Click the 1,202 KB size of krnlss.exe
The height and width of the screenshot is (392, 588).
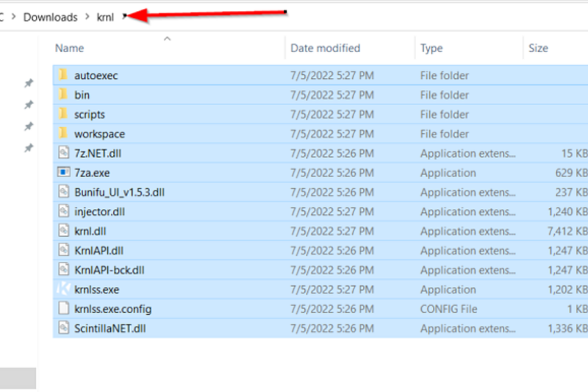567,290
